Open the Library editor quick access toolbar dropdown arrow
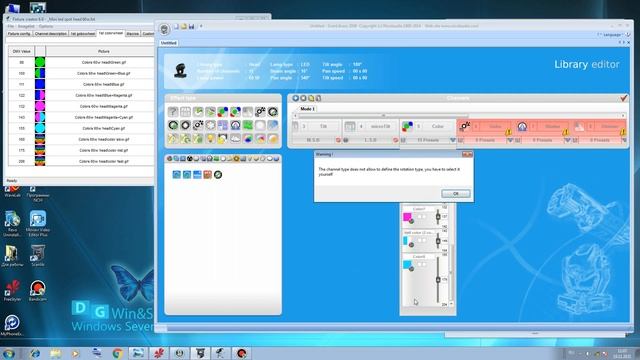The height and width of the screenshot is (360, 640). 201,27
